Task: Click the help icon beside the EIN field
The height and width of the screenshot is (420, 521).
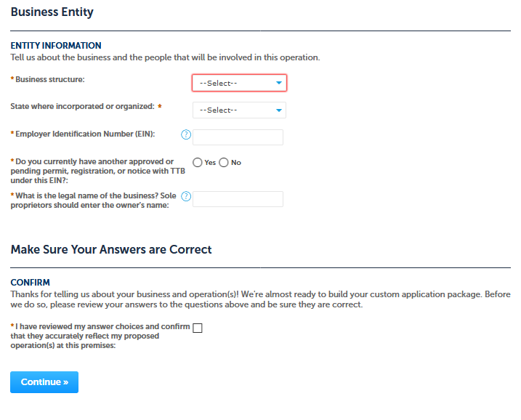Action: 186,134
